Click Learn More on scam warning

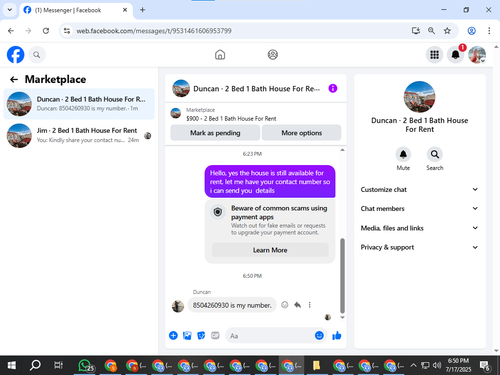tap(270, 250)
